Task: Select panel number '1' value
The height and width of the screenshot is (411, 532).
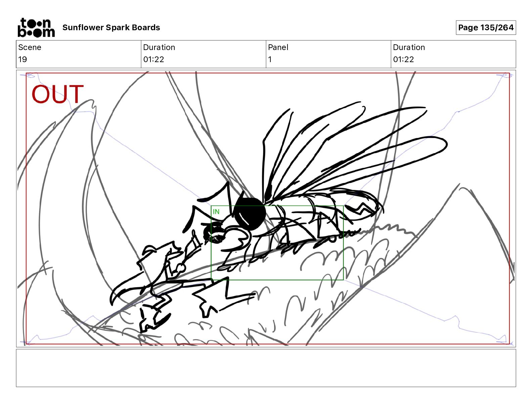Action: (270, 59)
